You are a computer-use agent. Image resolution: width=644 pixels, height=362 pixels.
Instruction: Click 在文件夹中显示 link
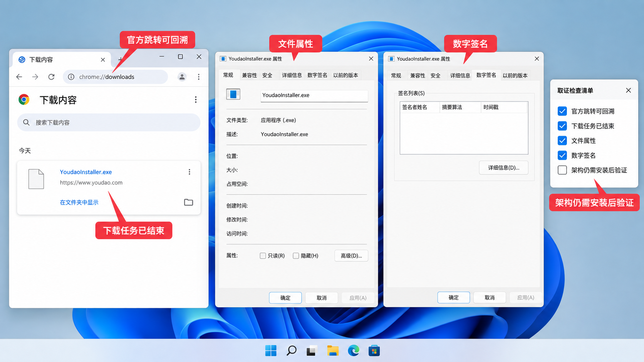pyautogui.click(x=79, y=202)
